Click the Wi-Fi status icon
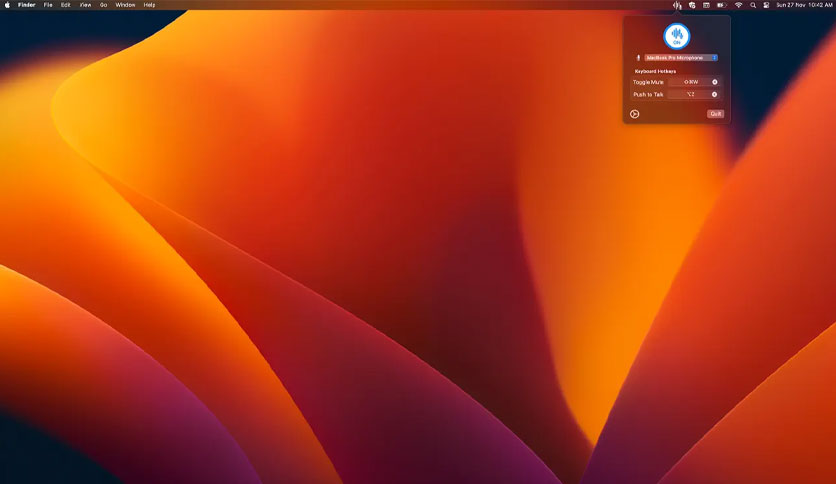Screen dimensions: 836x484 tap(738, 5)
